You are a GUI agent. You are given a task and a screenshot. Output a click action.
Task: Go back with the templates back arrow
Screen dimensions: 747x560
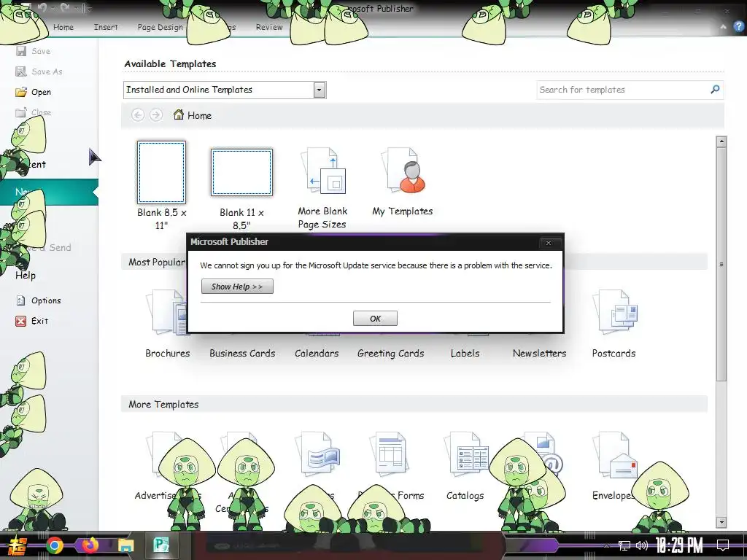138,114
